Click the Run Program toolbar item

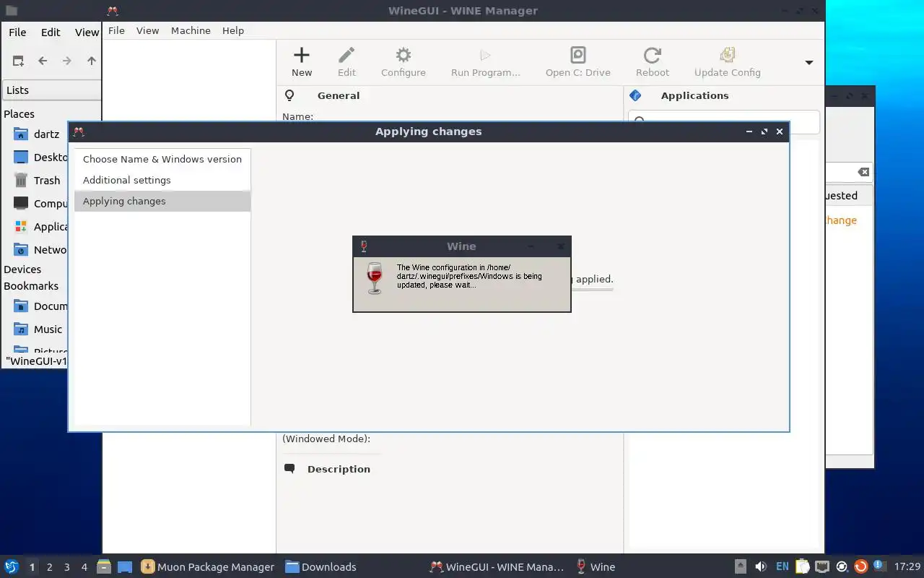point(485,61)
